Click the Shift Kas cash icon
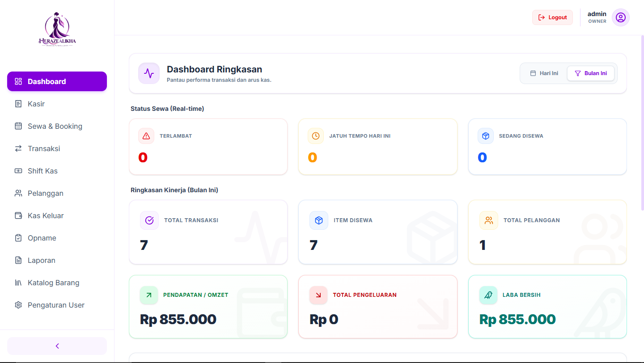Screen dimensions: 644x363 pyautogui.click(x=18, y=171)
